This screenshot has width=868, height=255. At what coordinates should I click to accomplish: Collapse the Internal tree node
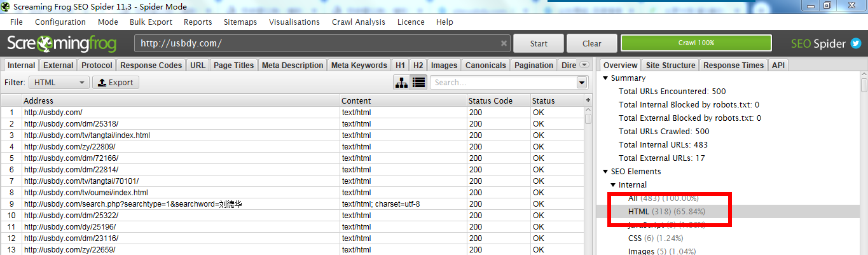(613, 185)
